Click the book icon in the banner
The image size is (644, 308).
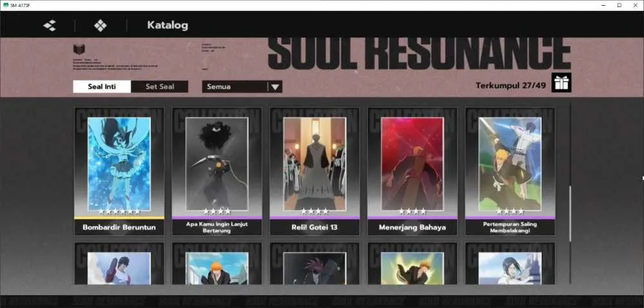pyautogui.click(x=79, y=50)
